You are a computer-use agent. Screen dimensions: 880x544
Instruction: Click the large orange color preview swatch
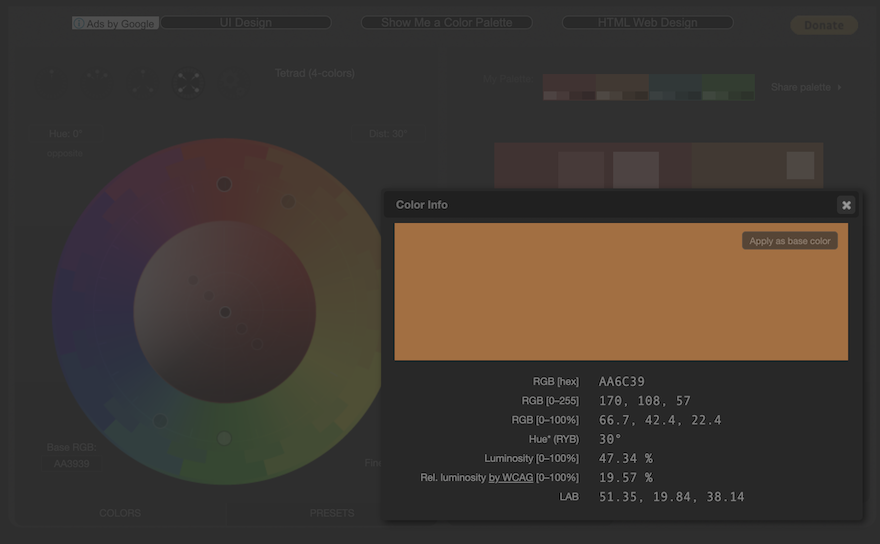click(x=600, y=300)
